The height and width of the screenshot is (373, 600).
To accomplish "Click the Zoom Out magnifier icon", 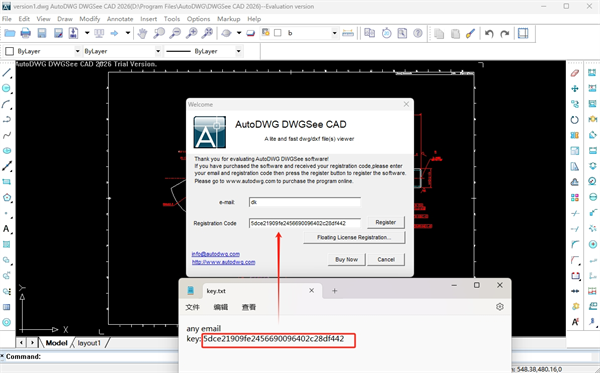I will pos(175,33).
